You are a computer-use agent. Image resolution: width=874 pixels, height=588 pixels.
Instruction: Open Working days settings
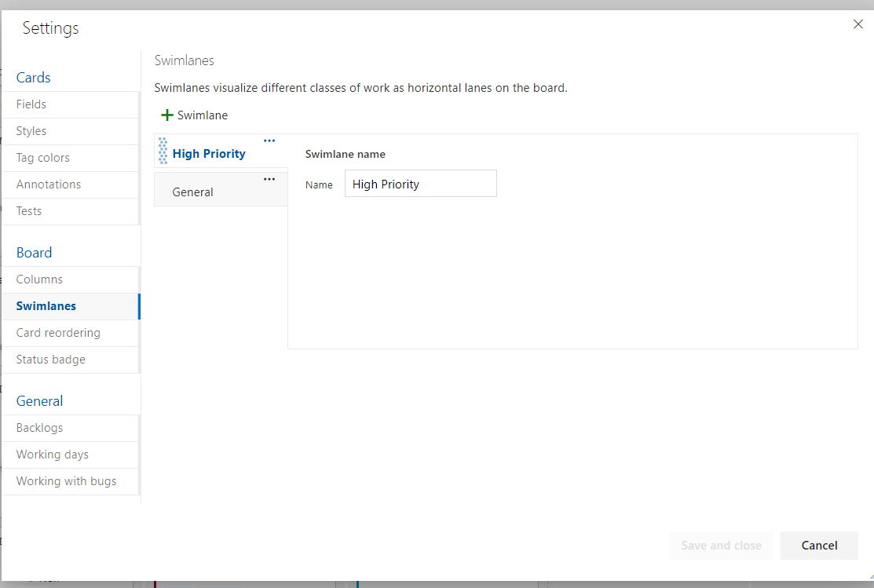point(70,455)
